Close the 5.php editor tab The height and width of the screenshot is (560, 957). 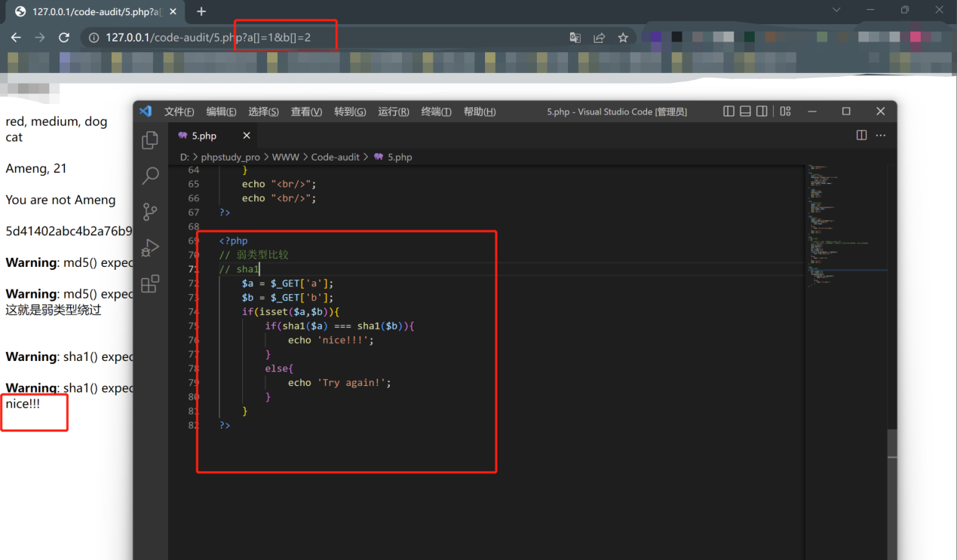(x=247, y=136)
